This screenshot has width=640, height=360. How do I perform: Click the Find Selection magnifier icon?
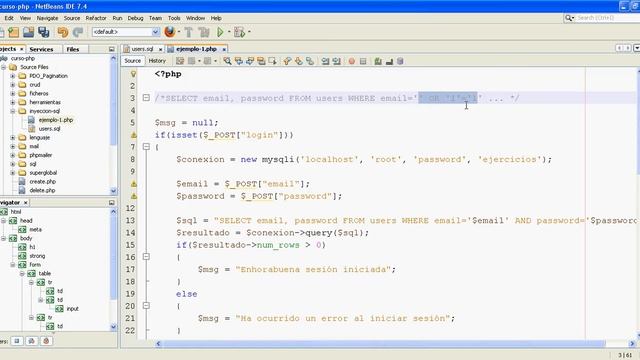click(x=227, y=61)
